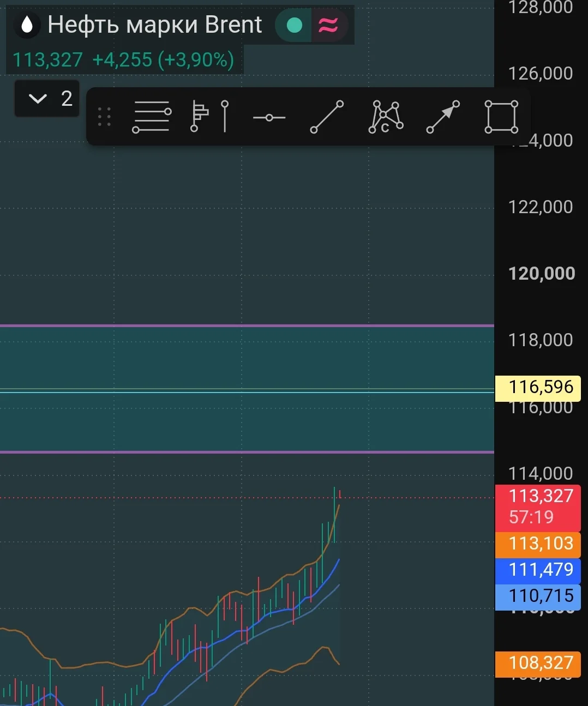Tap the 122,000 price scale label
This screenshot has height=706, width=588.
(x=541, y=207)
